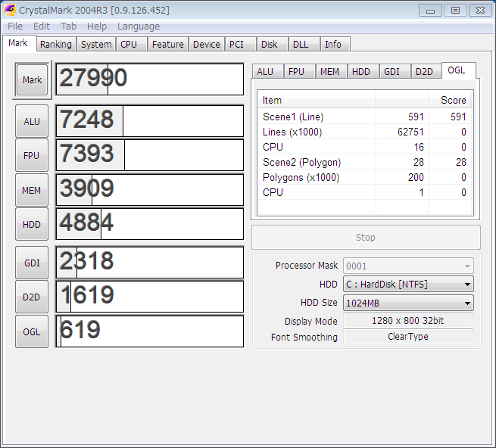Click the GDI score bar 2318
The width and height of the screenshot is (496, 448).
click(150, 263)
